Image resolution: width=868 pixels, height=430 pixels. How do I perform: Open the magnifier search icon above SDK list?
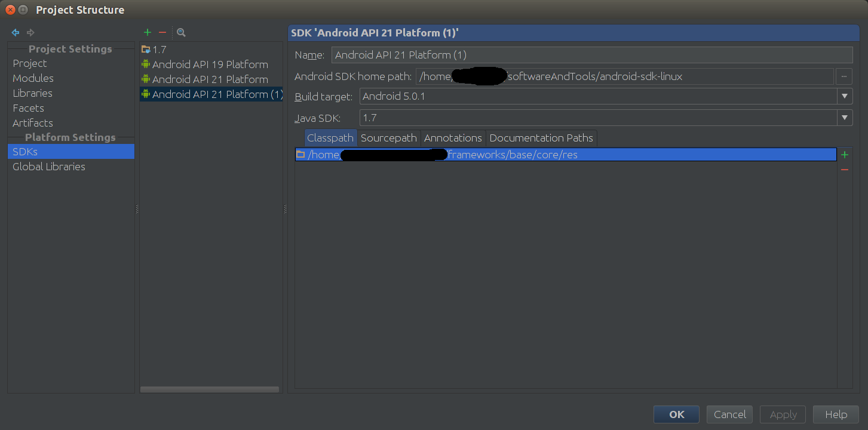point(180,32)
